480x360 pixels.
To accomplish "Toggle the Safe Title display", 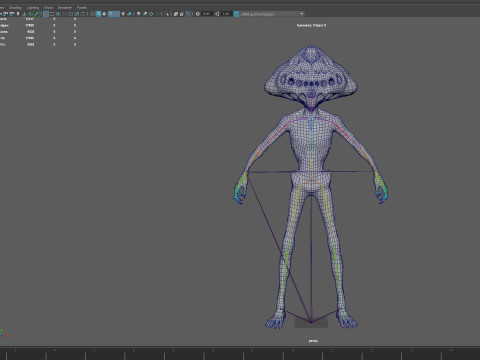I will click(x=83, y=14).
